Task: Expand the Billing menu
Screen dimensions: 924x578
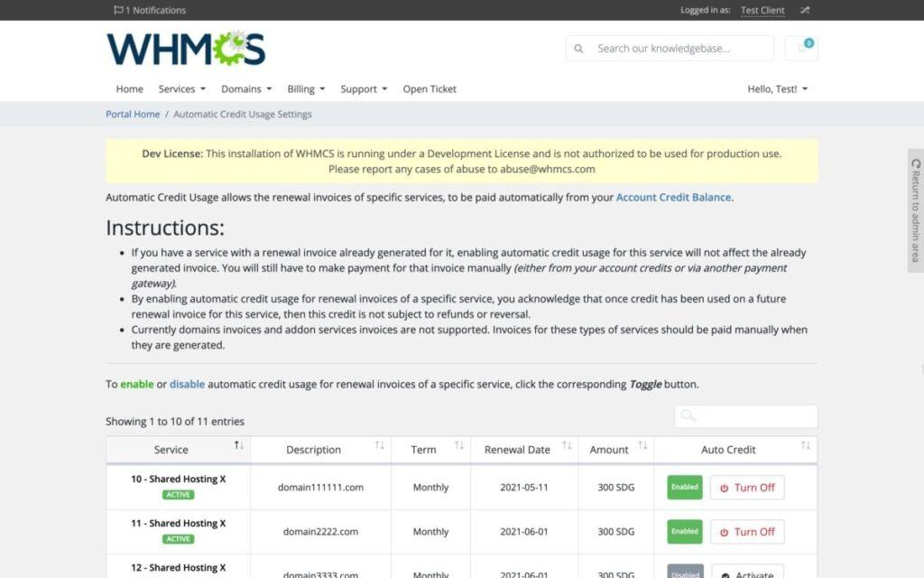Action: pyautogui.click(x=306, y=89)
